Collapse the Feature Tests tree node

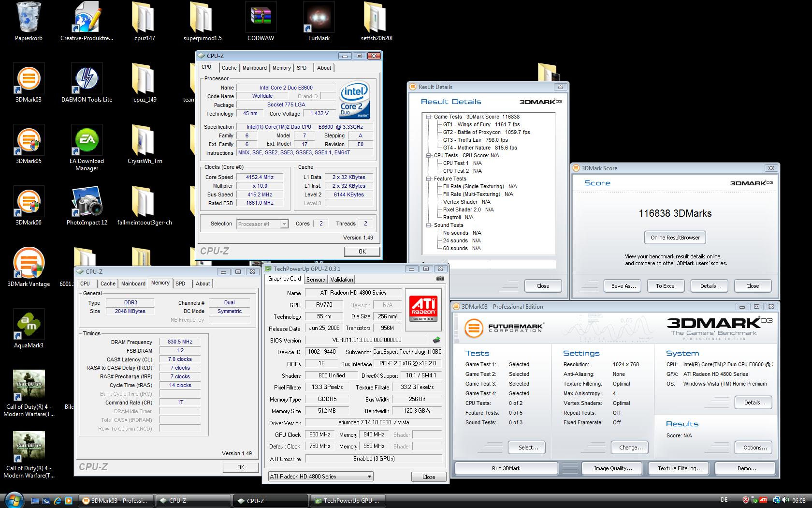tap(429, 179)
